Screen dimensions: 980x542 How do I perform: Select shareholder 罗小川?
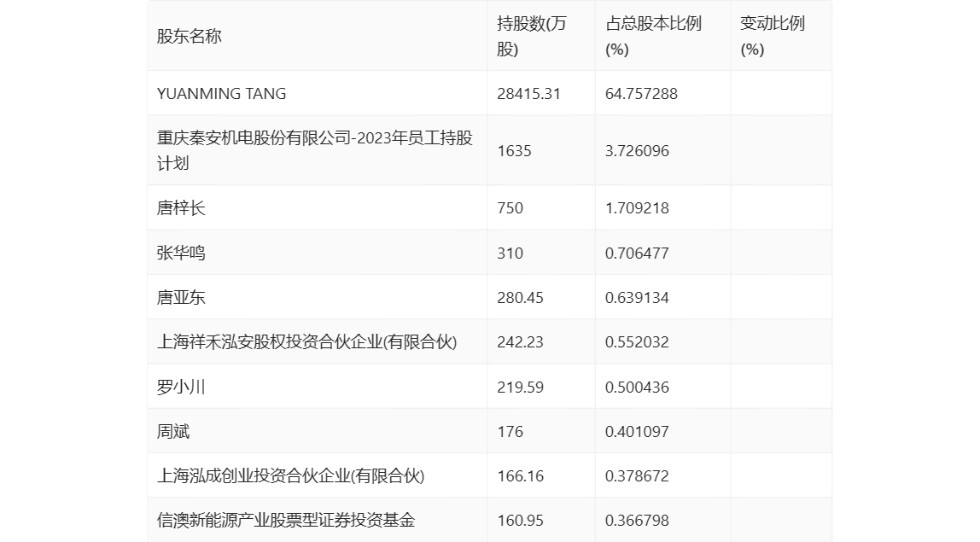point(181,387)
